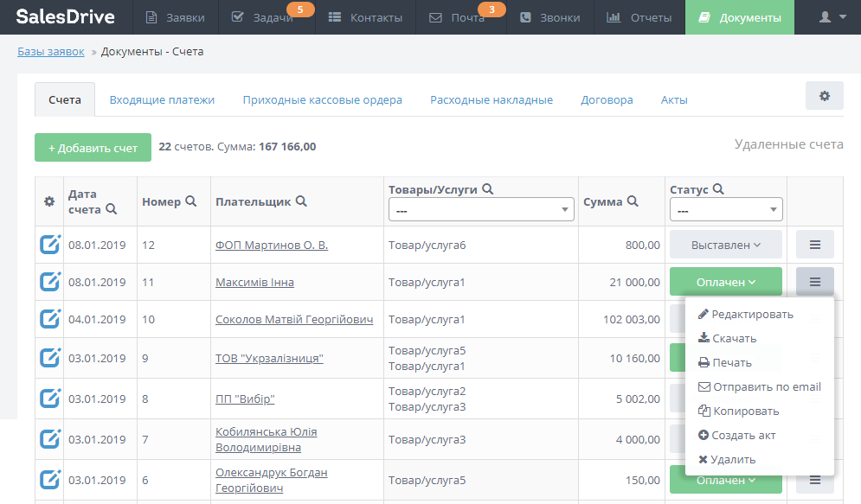Search by Товары/Услуги magnifier icon
The width and height of the screenshot is (861, 504).
[487, 189]
